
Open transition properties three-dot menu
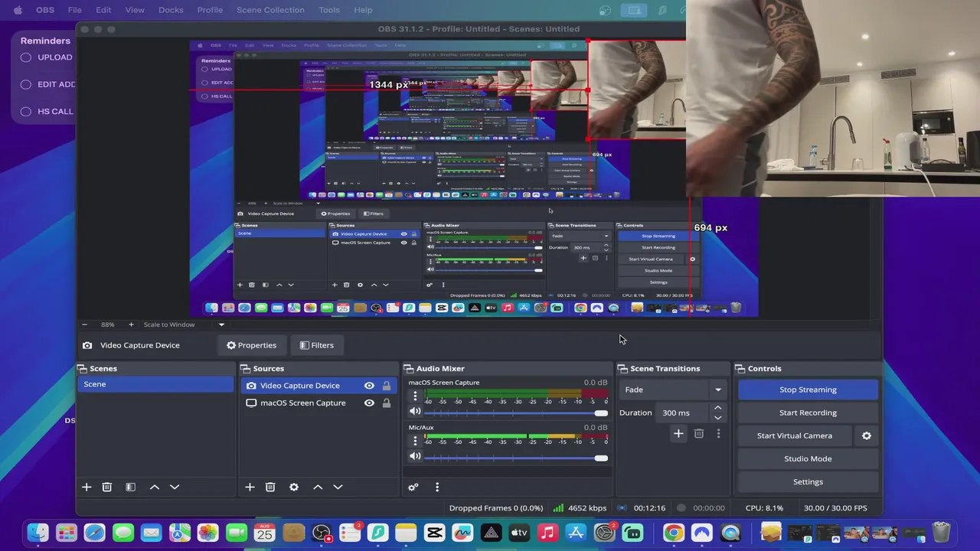click(x=718, y=434)
